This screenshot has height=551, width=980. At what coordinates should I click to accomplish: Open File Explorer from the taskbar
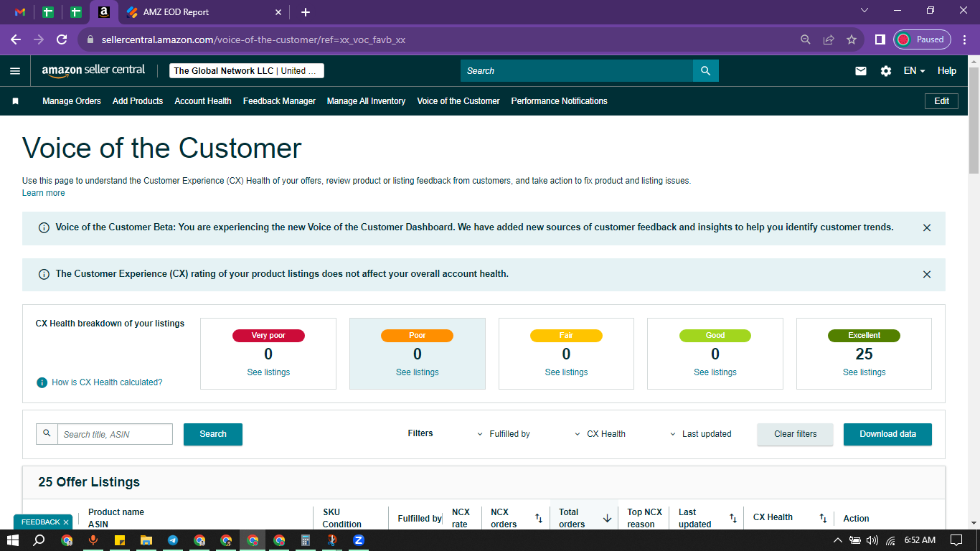146,540
